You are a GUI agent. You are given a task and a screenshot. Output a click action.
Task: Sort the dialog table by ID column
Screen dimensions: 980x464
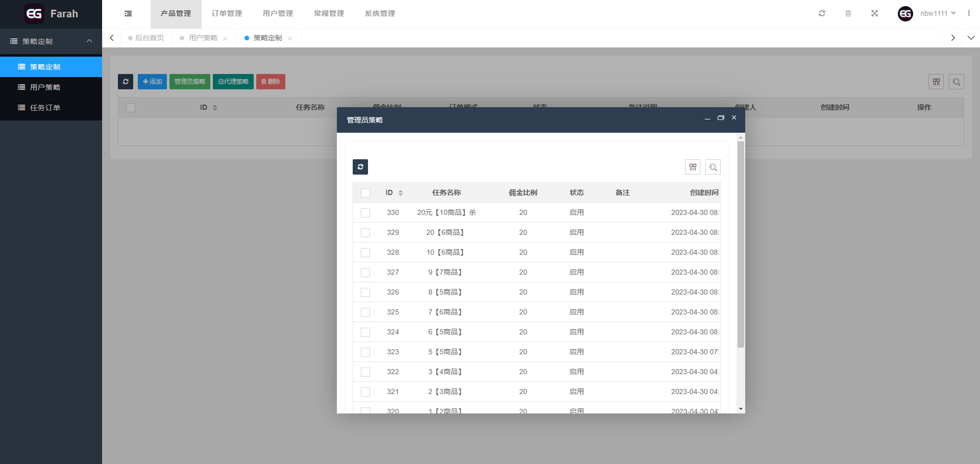400,193
